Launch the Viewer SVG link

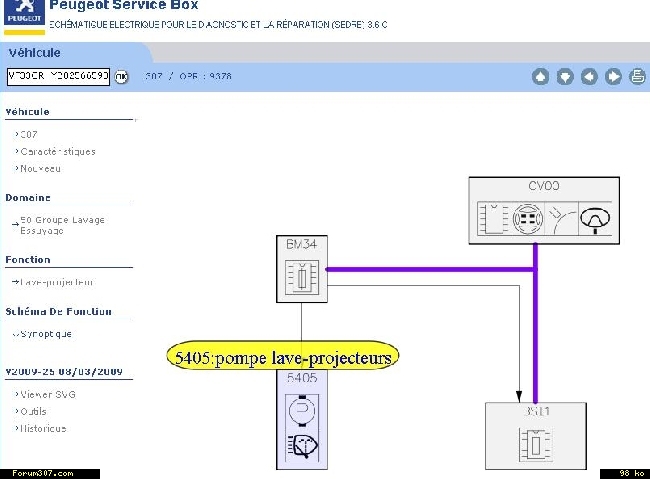click(x=48, y=395)
